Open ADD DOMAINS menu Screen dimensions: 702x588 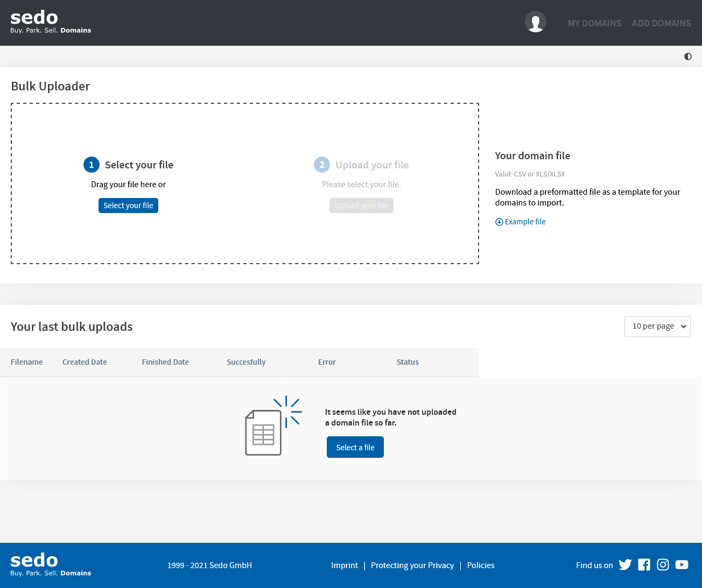click(661, 23)
